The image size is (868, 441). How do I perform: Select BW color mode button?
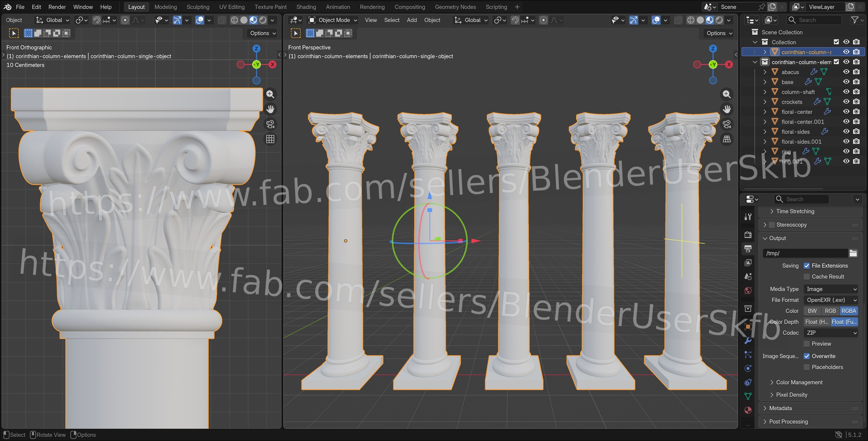pyautogui.click(x=812, y=311)
